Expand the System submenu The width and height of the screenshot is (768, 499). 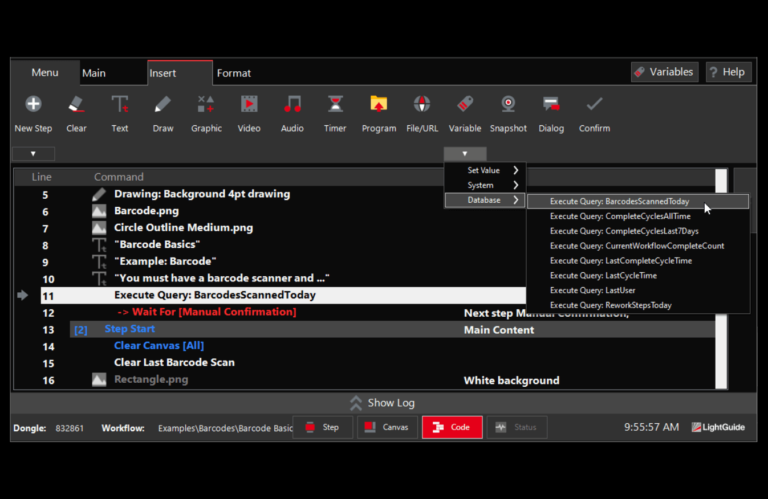485,185
